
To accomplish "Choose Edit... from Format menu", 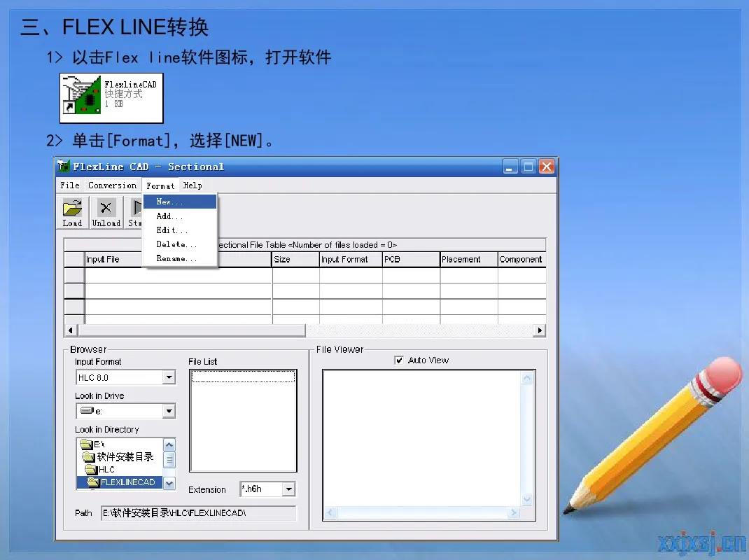I will (180, 230).
